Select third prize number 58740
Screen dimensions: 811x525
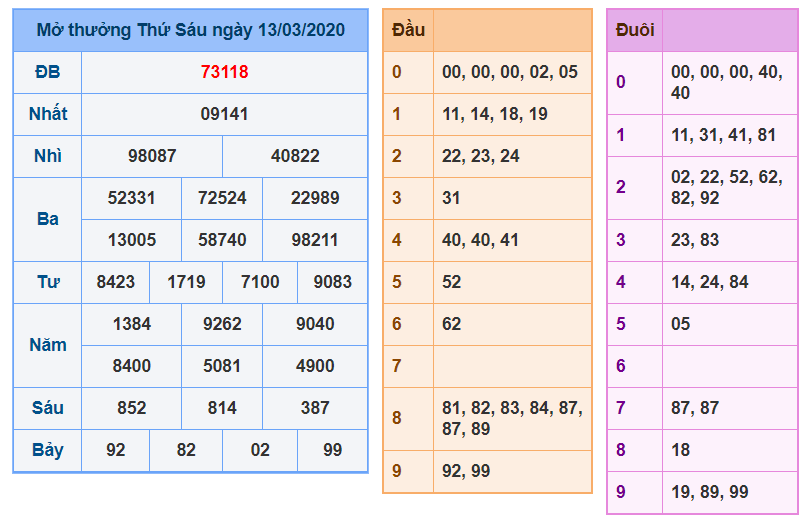click(x=222, y=240)
